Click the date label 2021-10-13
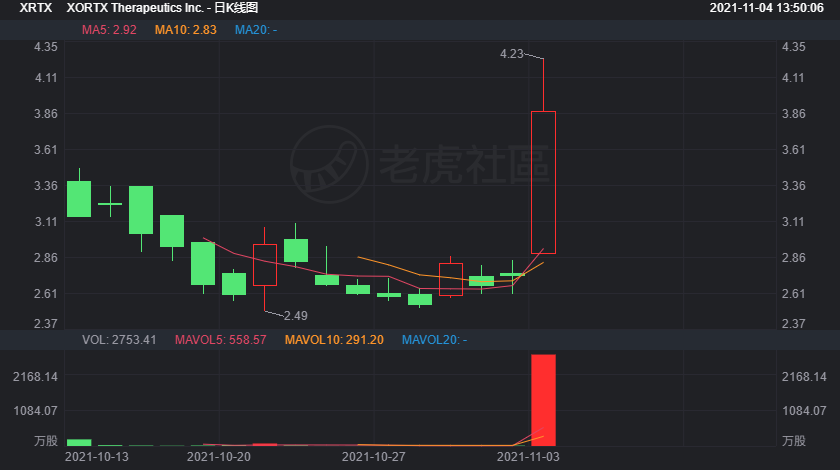Viewport: 840px width, 470px height. [x=96, y=457]
